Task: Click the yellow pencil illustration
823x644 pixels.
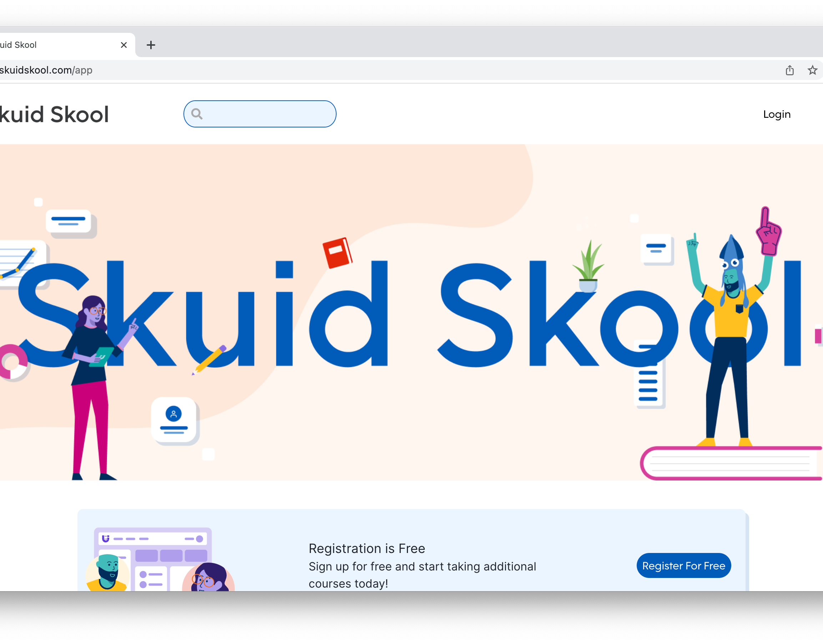Action: click(x=209, y=359)
